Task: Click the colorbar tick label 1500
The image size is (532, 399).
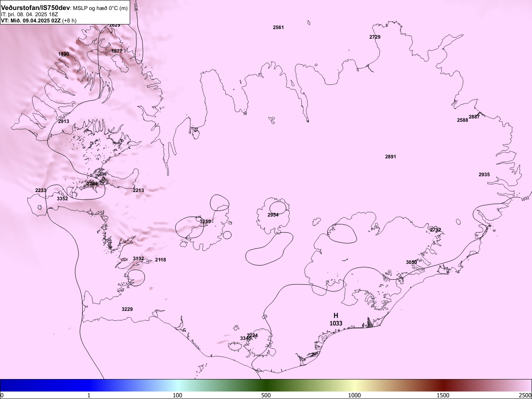Action: (x=443, y=395)
